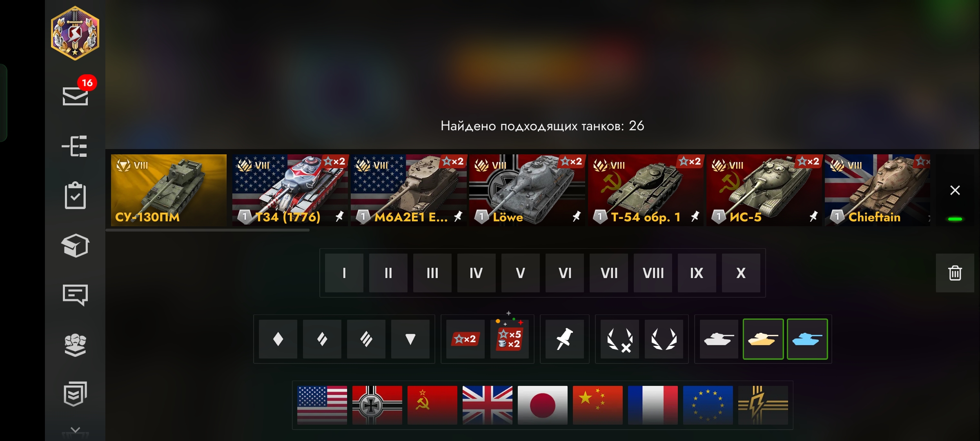Toggle the premium tank type filter
The image size is (980, 441).
(x=763, y=339)
